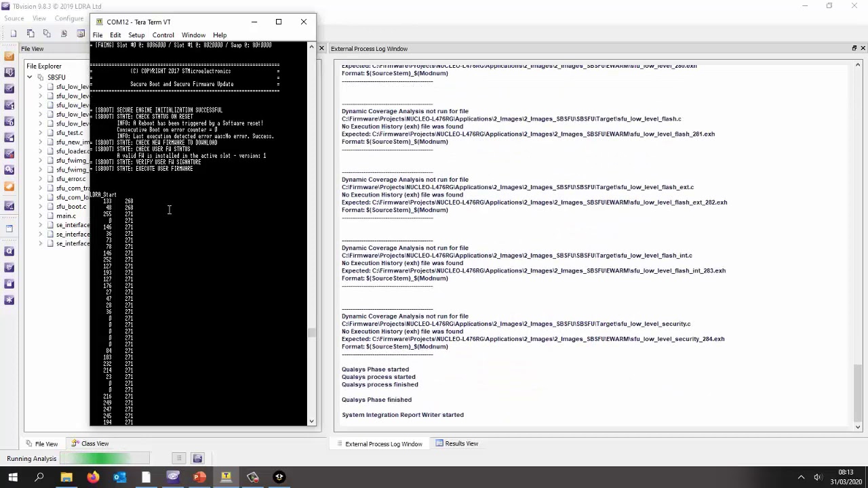Image resolution: width=868 pixels, height=488 pixels.
Task: Open Tera Term Help menu
Action: pos(220,35)
